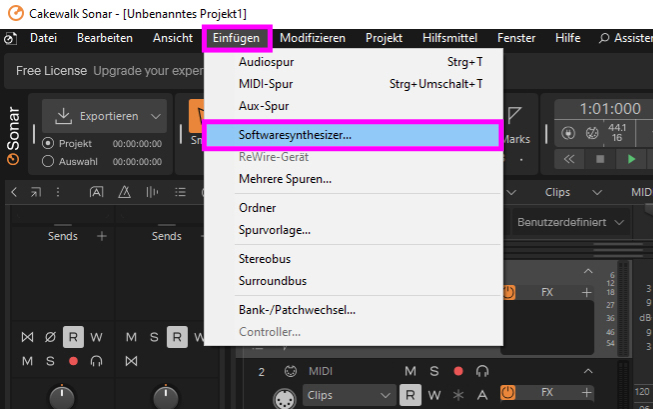The height and width of the screenshot is (409, 653).
Task: Toggle automation Read on MIDI track 2
Action: click(410, 395)
